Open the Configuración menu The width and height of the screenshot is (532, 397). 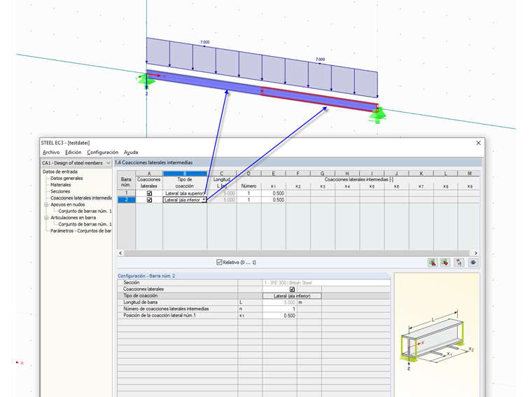102,153
